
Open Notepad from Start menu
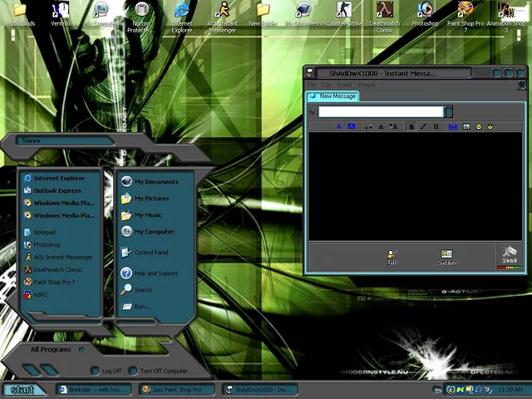tap(40, 232)
